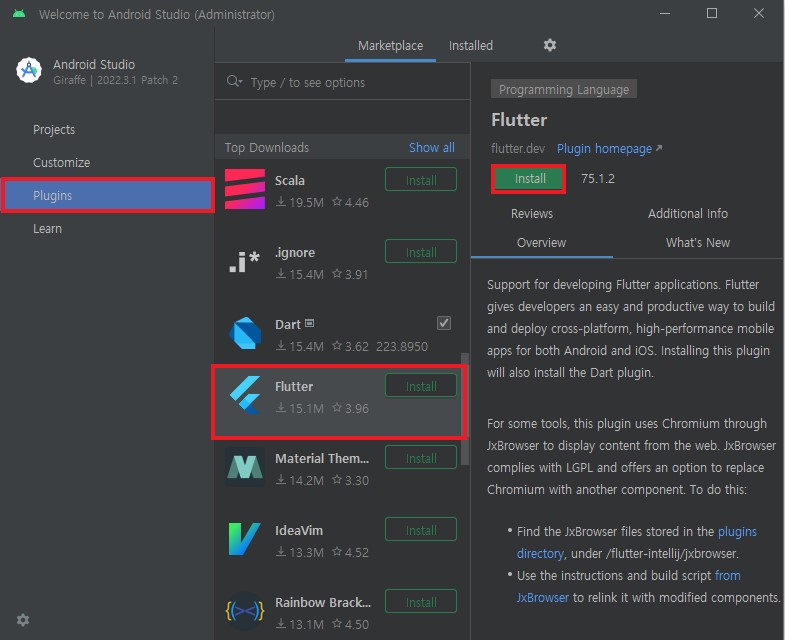Open plugin settings gear beside Installed tab
The image size is (785, 640).
tap(550, 45)
